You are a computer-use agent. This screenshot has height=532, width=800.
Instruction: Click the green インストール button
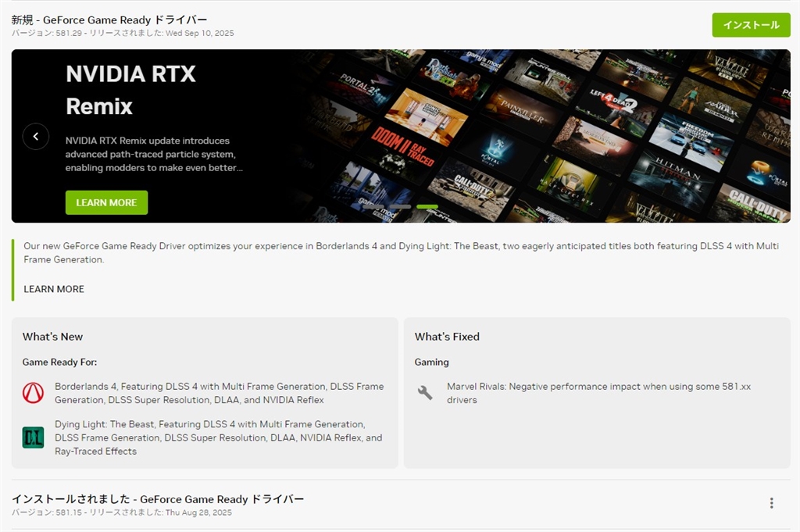coord(751,25)
